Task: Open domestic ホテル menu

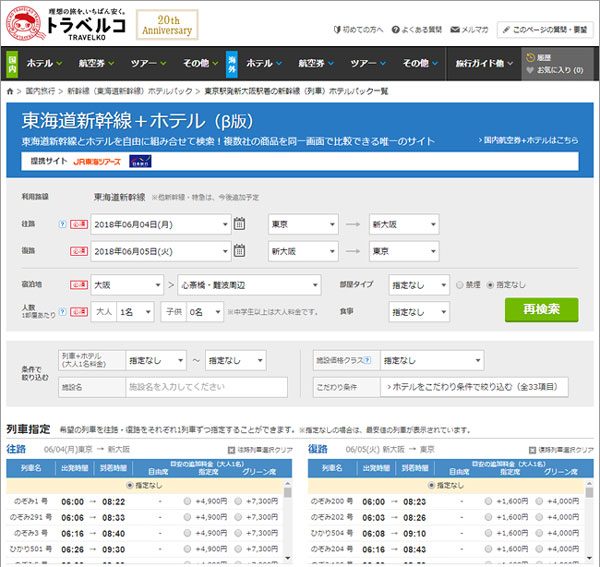Action: tap(44, 63)
